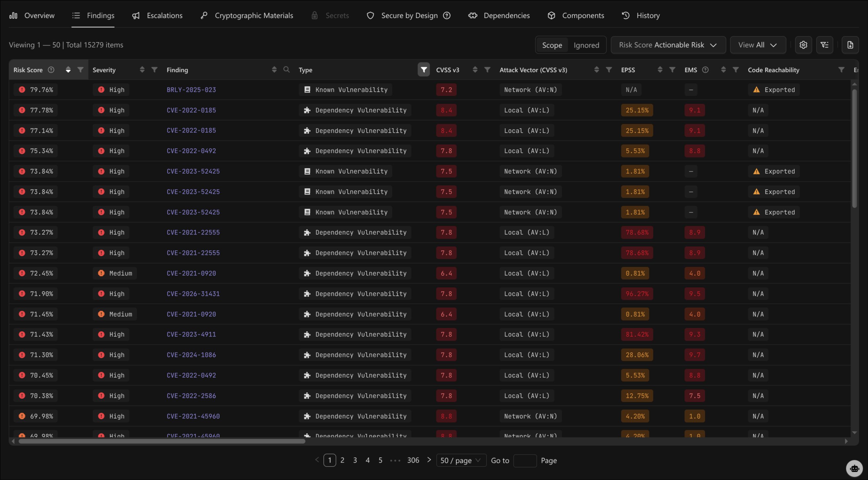Open the chatbot assistant icon
Image resolution: width=868 pixels, height=480 pixels.
coord(854,468)
